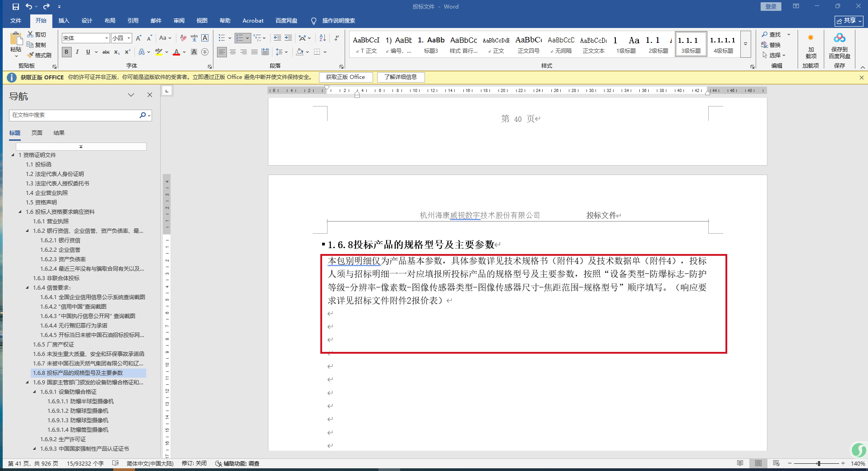Toggle 修订 track changes in status bar

(x=194, y=463)
